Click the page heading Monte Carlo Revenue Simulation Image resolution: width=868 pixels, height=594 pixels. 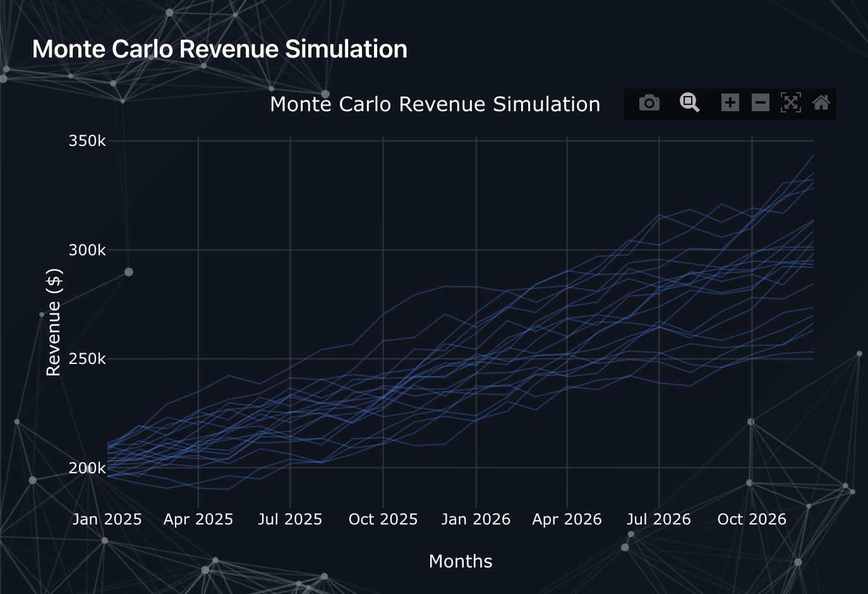220,49
